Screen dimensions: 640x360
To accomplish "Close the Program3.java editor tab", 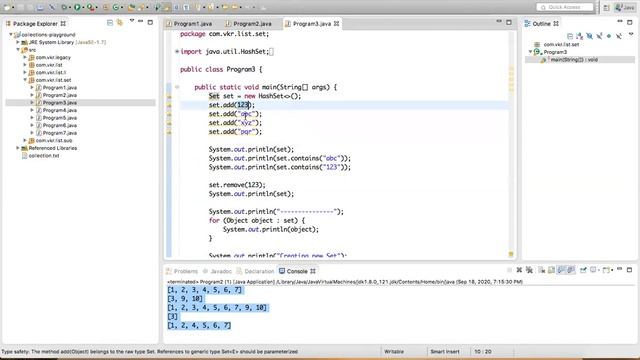I will (336, 24).
